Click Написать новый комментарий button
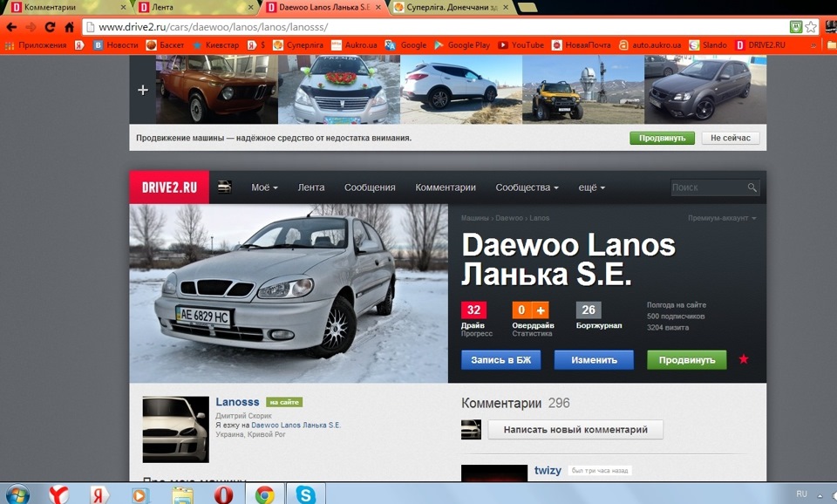 (575, 429)
